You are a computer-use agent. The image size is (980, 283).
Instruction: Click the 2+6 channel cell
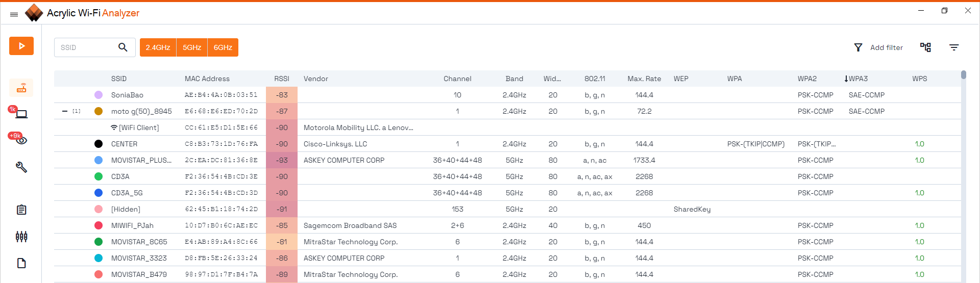point(457,225)
